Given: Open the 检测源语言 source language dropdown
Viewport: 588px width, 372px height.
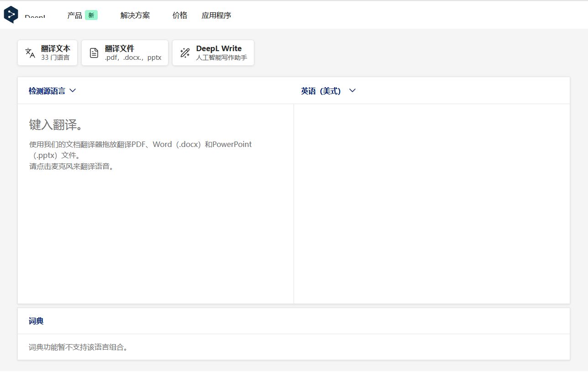Looking at the screenshot, I should tap(52, 91).
